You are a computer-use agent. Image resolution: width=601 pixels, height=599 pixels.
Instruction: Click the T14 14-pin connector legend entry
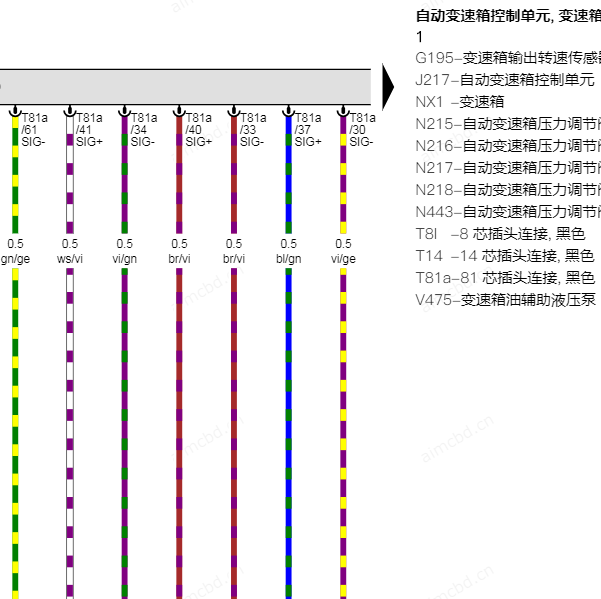click(x=505, y=255)
